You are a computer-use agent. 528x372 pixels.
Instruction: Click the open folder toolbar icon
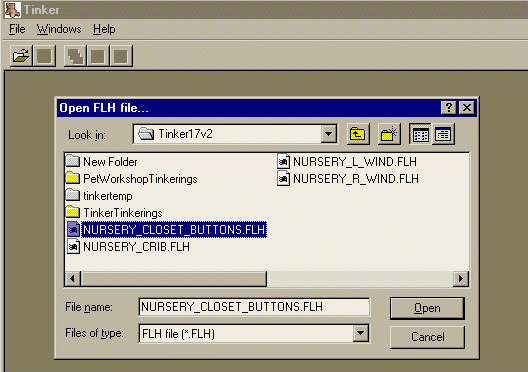21,56
